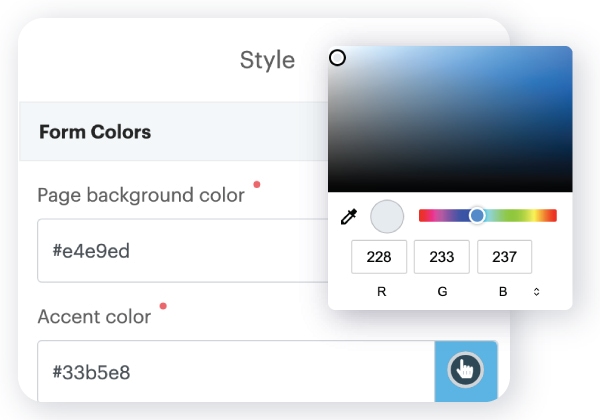The width and height of the screenshot is (600, 420).
Task: Pick black at bottom of the color area
Action: (x=450, y=186)
